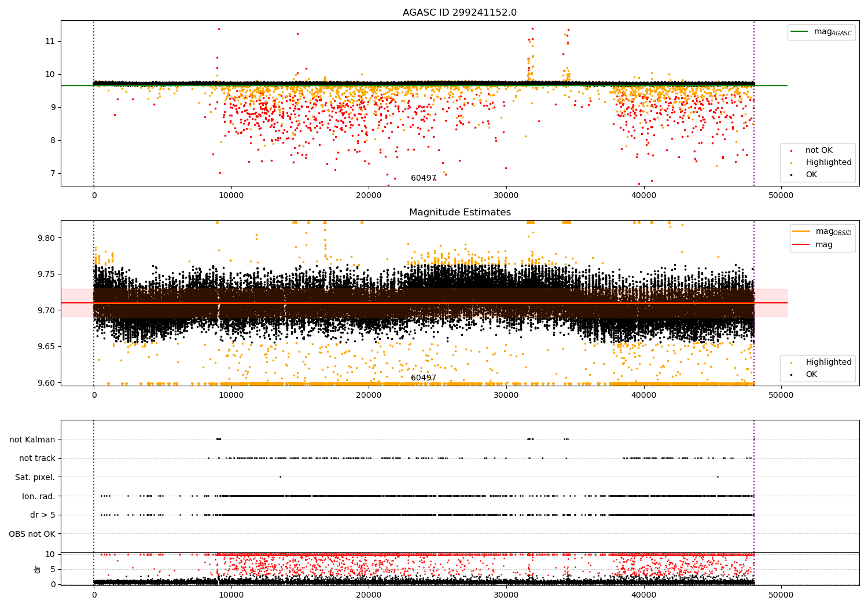Click x-axis tick '50000' in bottom plot
Screen dimensions: 868x608
(x=781, y=595)
